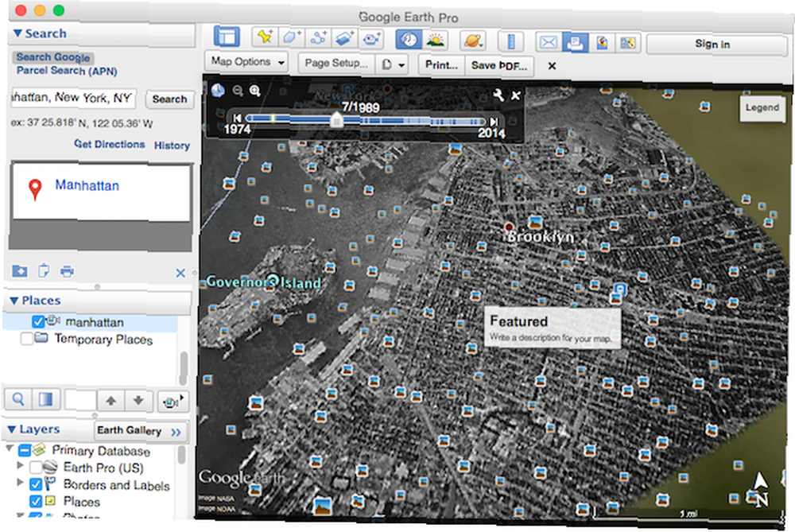Collapse the Search panel
The width and height of the screenshot is (795, 532).
click(17, 33)
